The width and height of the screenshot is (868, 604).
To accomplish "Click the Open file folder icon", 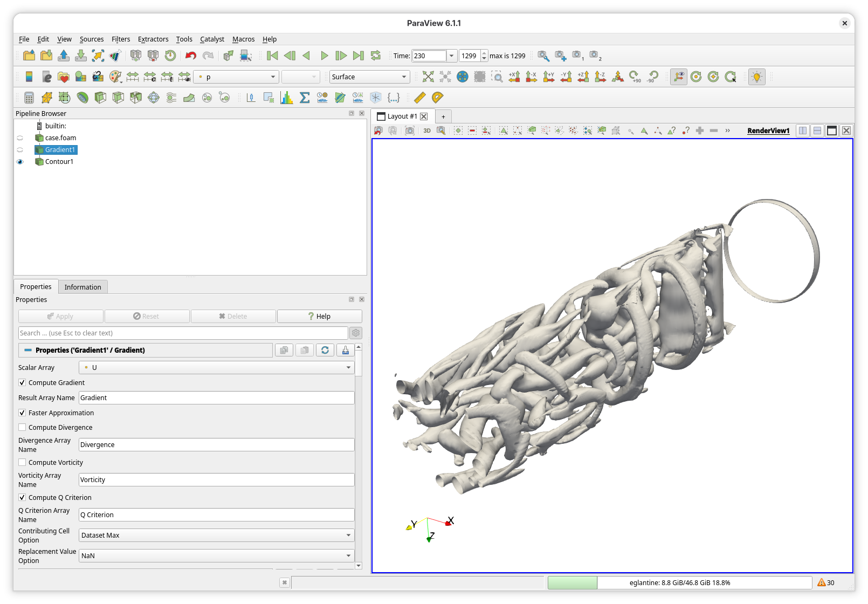I will [29, 56].
